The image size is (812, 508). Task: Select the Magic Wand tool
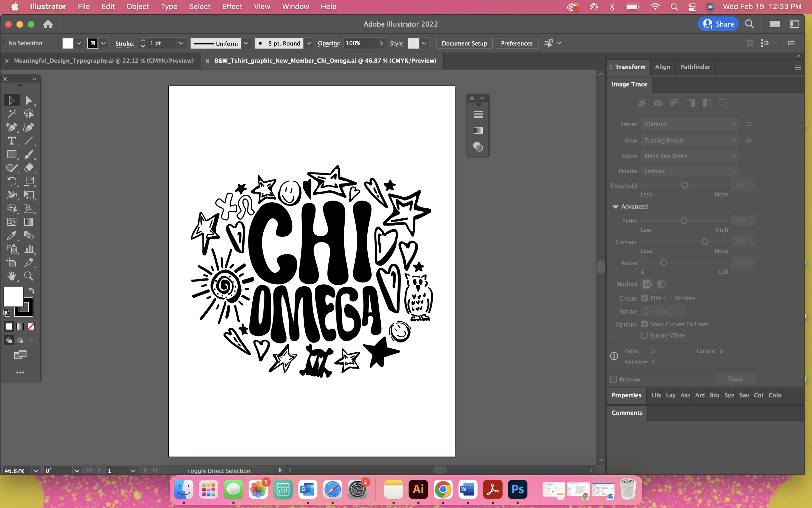pos(11,114)
